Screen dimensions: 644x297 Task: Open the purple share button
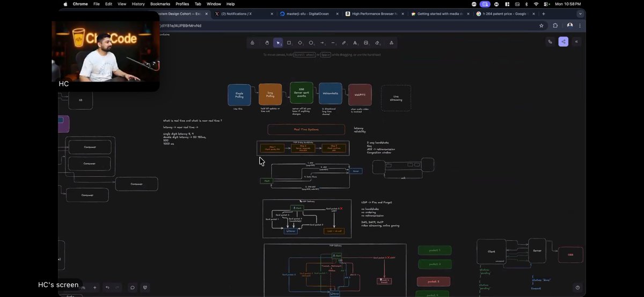(563, 41)
